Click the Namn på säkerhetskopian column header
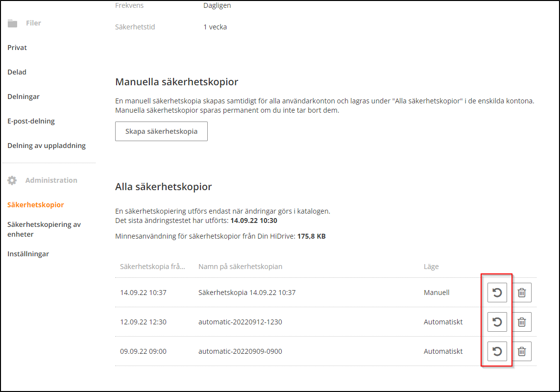Viewport: 560px width, 392px height. pyautogui.click(x=240, y=267)
